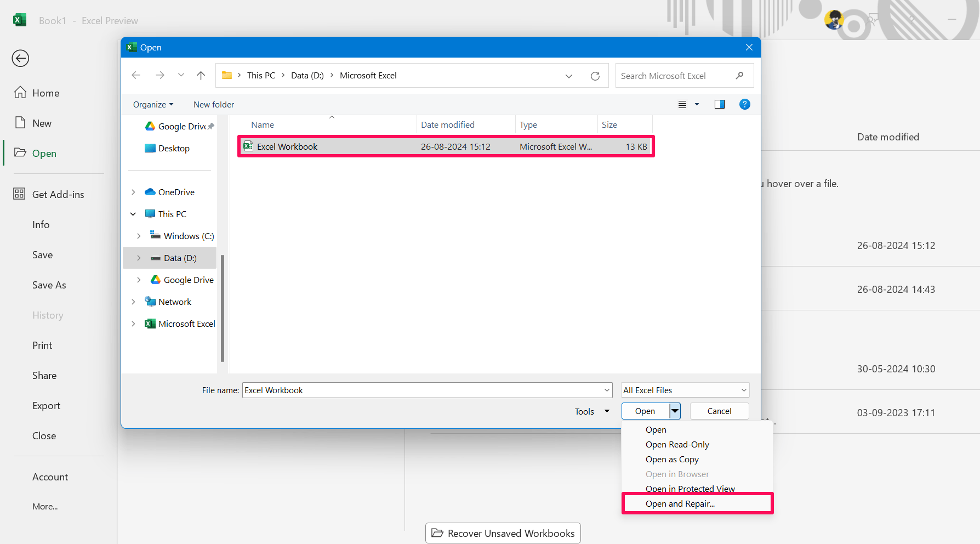Select Microsoft Excel node in tree
This screenshot has height=544, width=980.
point(180,324)
